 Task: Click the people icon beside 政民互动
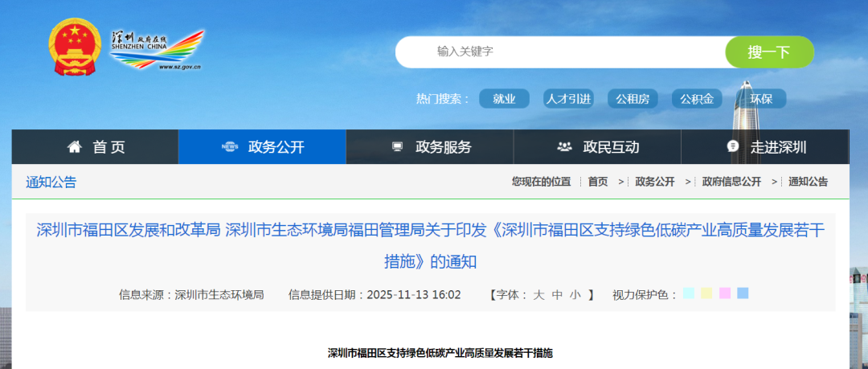click(x=564, y=147)
